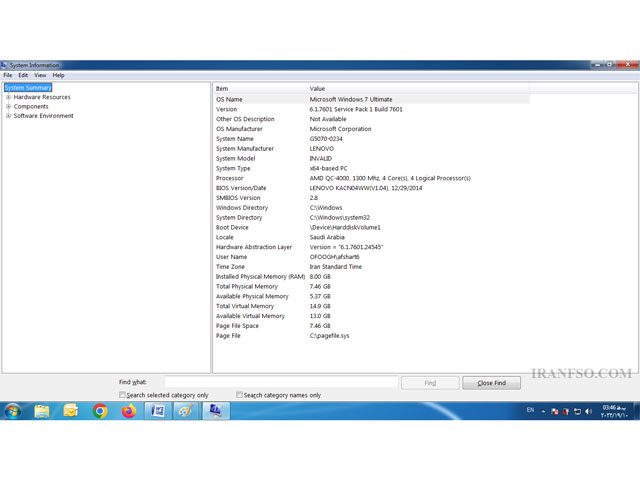Click the LENOVO manufacturer value
This screenshot has height=480, width=640.
click(322, 149)
